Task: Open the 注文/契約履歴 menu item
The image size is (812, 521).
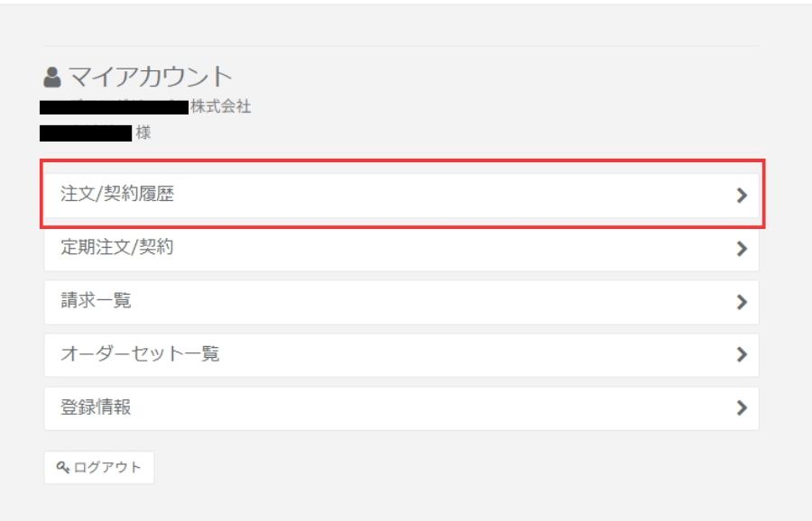Action: click(x=401, y=195)
